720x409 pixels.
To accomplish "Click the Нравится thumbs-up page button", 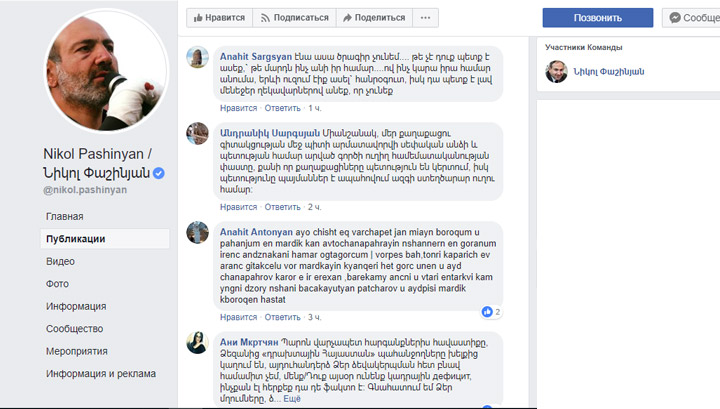I will [219, 18].
